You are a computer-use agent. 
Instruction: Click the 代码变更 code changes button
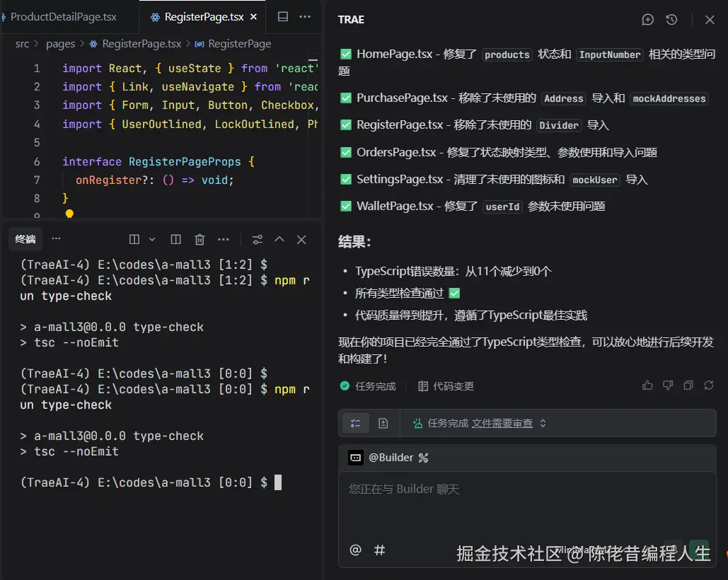point(446,386)
